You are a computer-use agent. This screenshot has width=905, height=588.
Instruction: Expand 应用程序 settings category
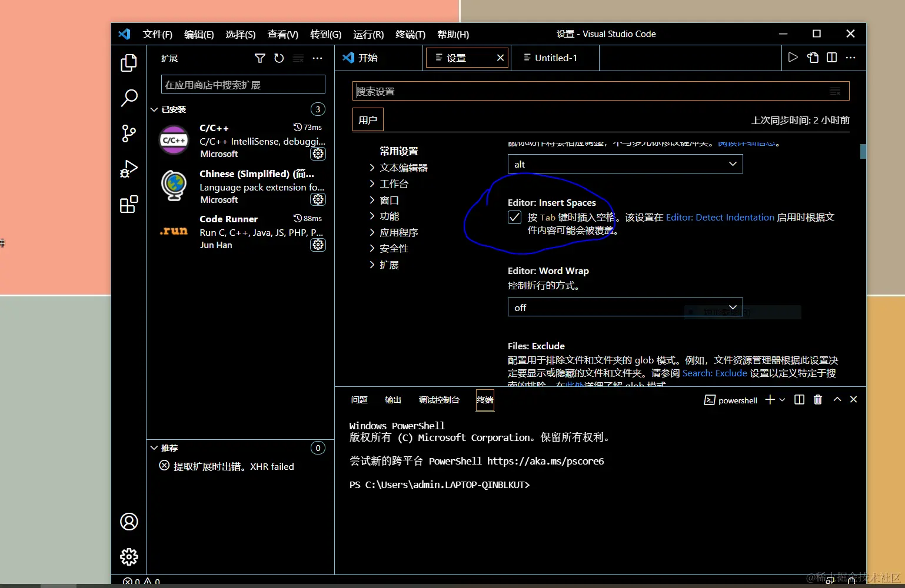pos(393,233)
